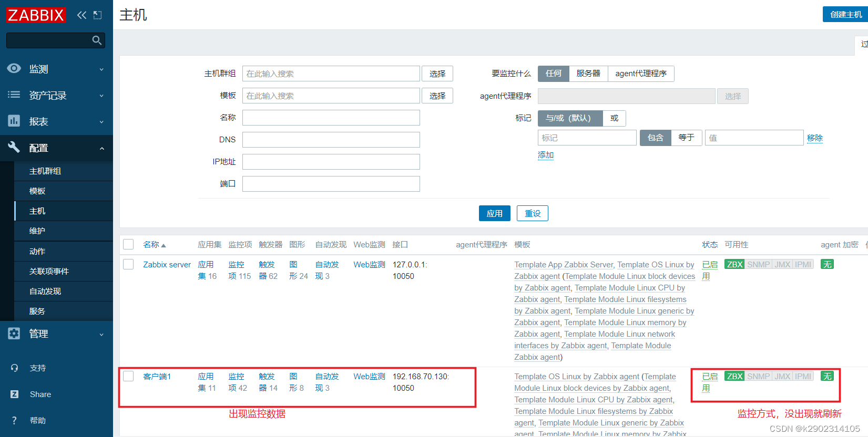Select 与/或 (默认) tag mode
The image size is (868, 437).
(x=570, y=118)
